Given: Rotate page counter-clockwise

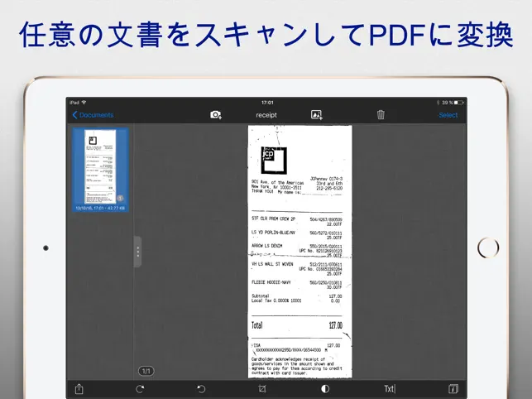Looking at the screenshot, I should pos(201,389).
